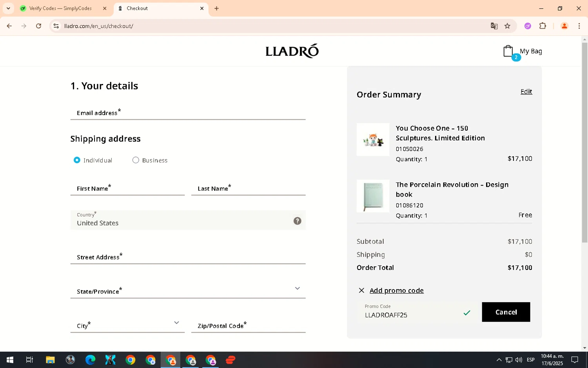This screenshot has width=588, height=368.
Task: Close the Checkout tab
Action: [x=202, y=8]
